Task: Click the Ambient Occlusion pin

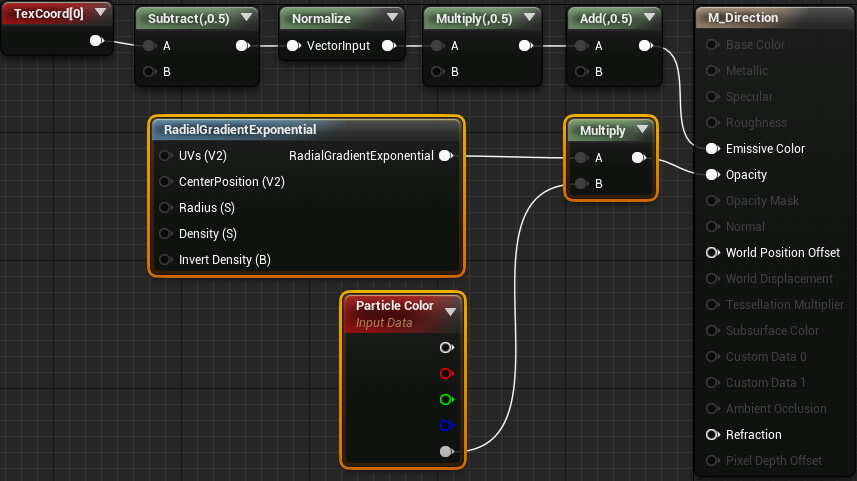Action: coord(712,408)
